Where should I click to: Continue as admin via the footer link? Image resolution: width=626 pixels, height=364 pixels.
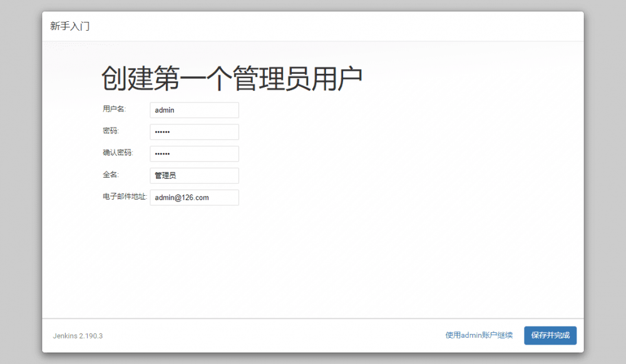click(x=478, y=335)
